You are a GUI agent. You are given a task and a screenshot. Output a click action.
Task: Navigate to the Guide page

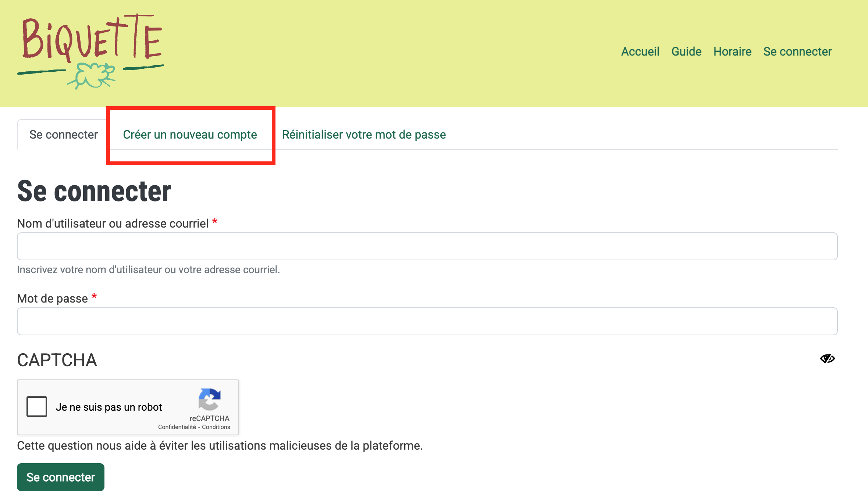coord(686,51)
